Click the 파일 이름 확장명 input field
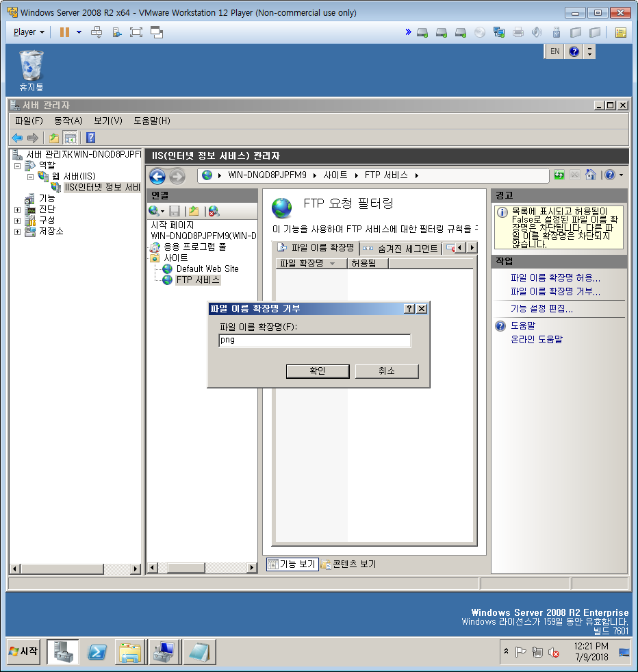638x672 pixels. tap(315, 340)
